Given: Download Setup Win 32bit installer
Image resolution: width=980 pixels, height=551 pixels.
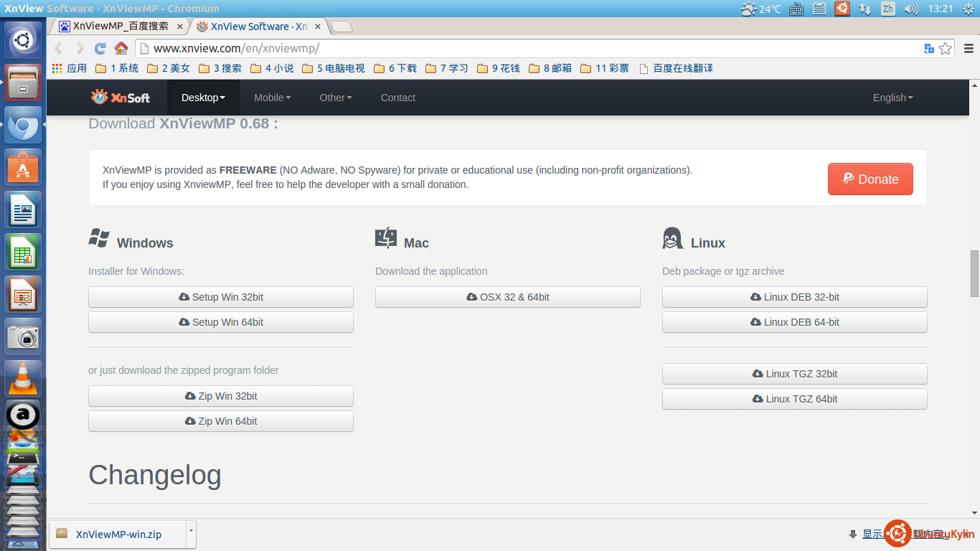Looking at the screenshot, I should [221, 297].
